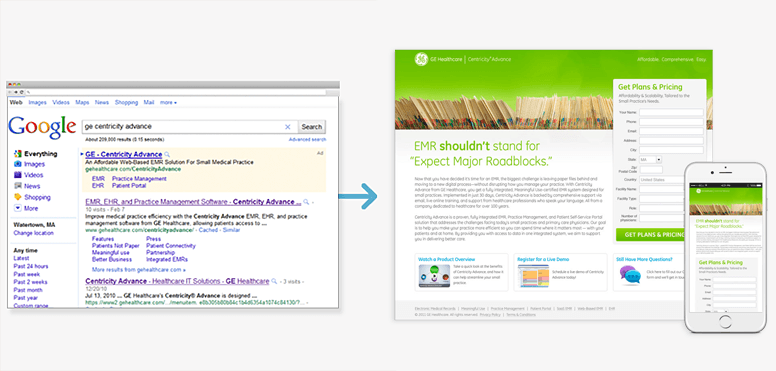Open the Country dropdown showing United States
This screenshot has width=776, height=371.
(x=661, y=180)
